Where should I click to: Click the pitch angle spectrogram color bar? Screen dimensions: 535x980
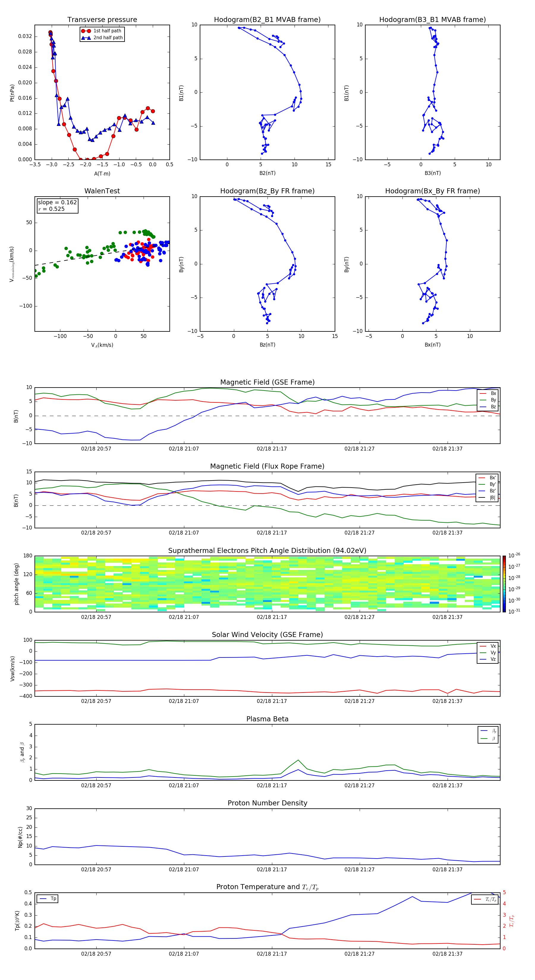(x=504, y=584)
